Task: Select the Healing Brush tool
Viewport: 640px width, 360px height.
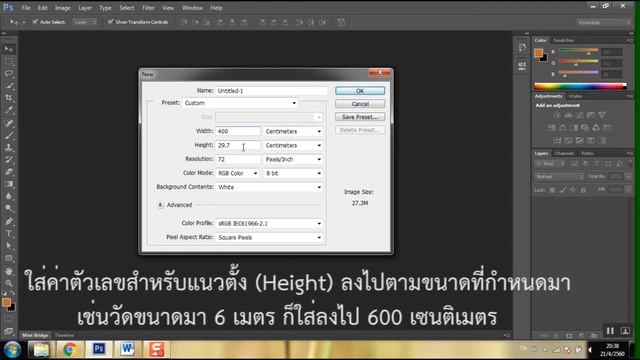Action: point(9,122)
